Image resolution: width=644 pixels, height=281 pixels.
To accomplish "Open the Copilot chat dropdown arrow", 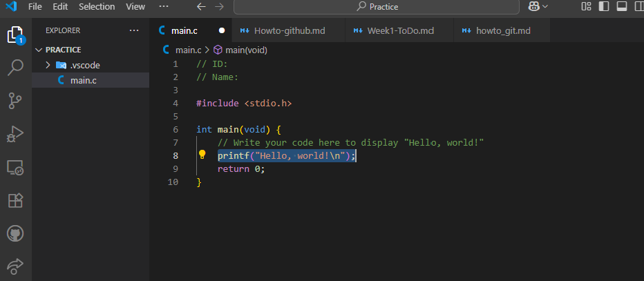I will point(546,7).
